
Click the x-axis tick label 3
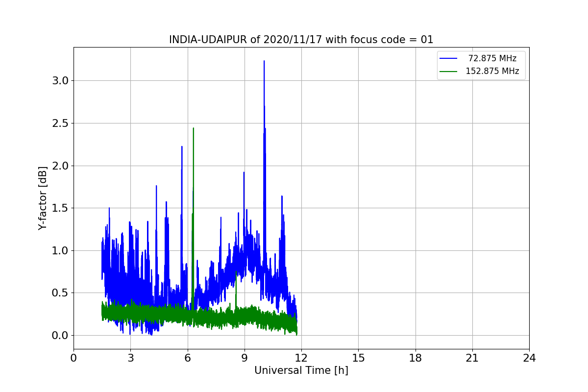click(130, 358)
